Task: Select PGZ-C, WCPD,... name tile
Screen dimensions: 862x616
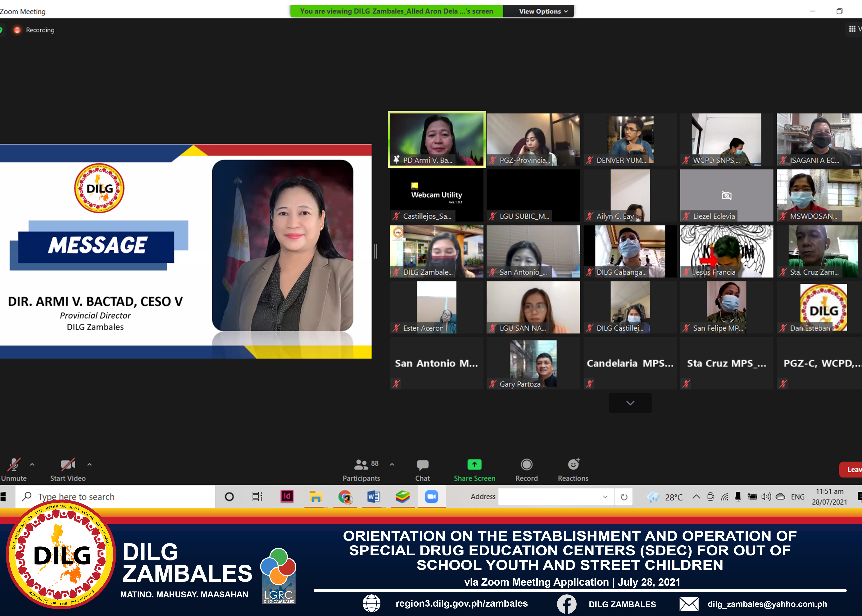Action: coord(819,363)
